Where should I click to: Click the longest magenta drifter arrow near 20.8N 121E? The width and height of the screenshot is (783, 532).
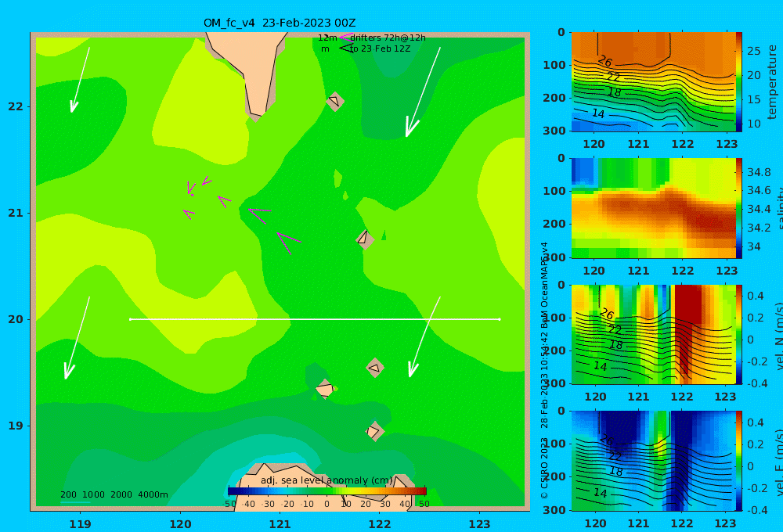click(287, 243)
